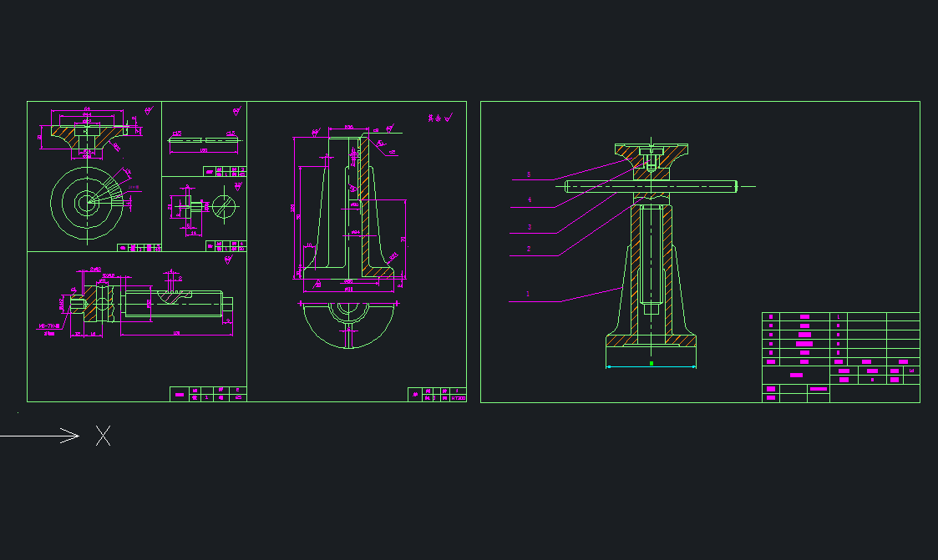Pick the circular top view of the cap
Viewport: 938px width, 560px height.
tap(88, 203)
